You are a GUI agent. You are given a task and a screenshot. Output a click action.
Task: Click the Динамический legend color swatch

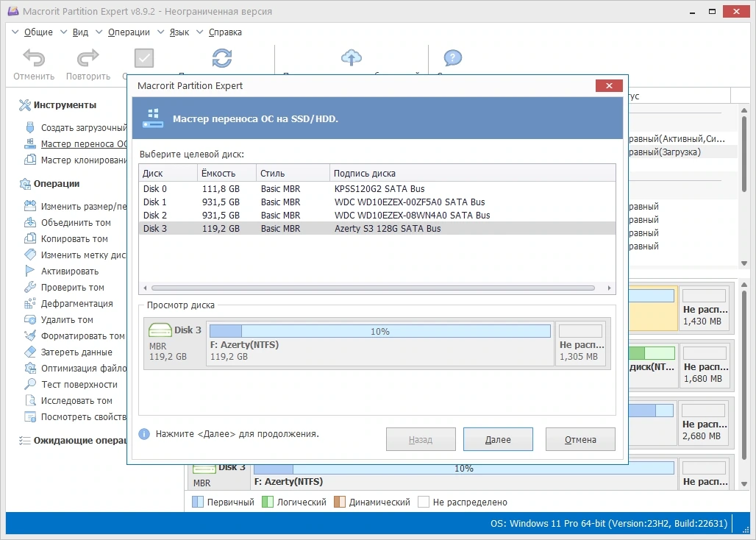340,502
